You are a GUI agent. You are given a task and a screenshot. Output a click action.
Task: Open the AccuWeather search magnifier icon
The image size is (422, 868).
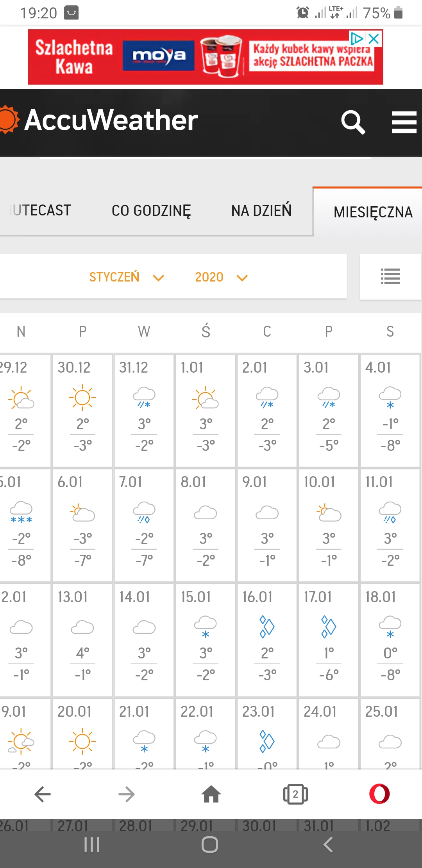pyautogui.click(x=353, y=122)
